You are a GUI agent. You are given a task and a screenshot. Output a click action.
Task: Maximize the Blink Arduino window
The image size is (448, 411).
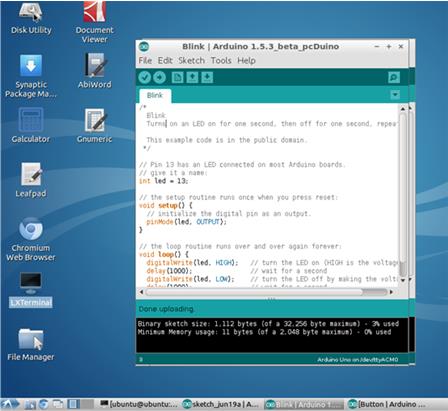coord(389,47)
